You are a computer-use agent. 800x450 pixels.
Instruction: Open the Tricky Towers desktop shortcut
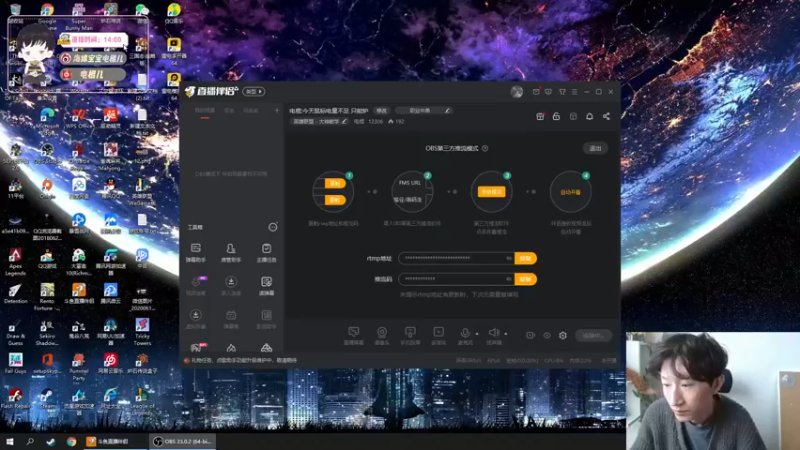(142, 331)
